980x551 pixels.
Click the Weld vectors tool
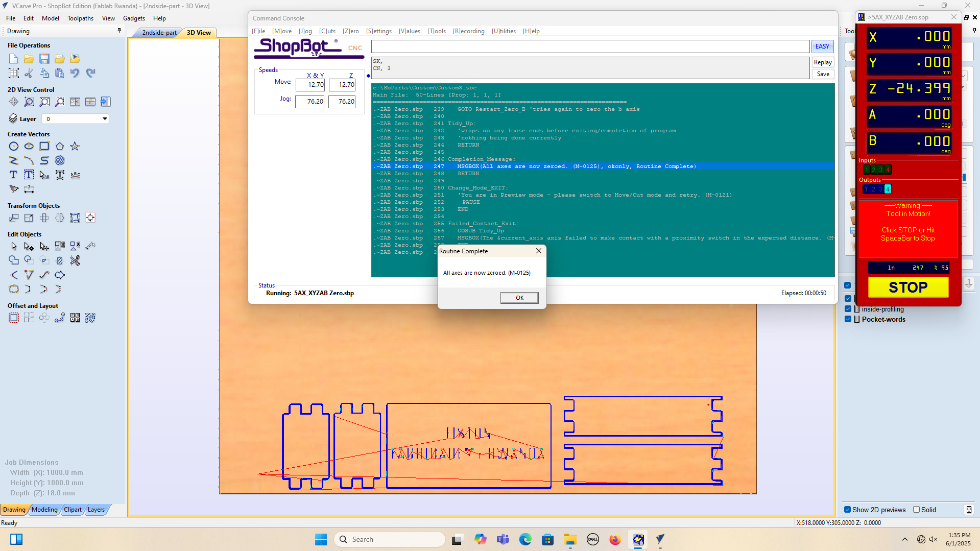[x=14, y=260]
